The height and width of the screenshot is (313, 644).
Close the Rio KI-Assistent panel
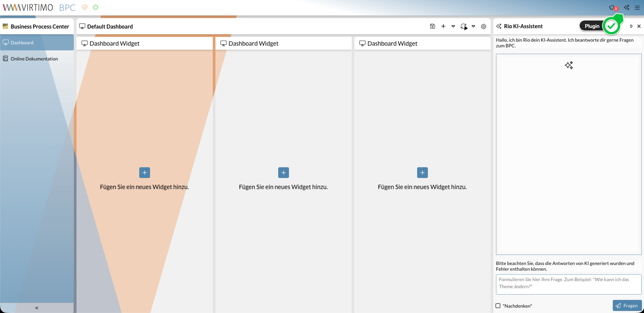639,26
